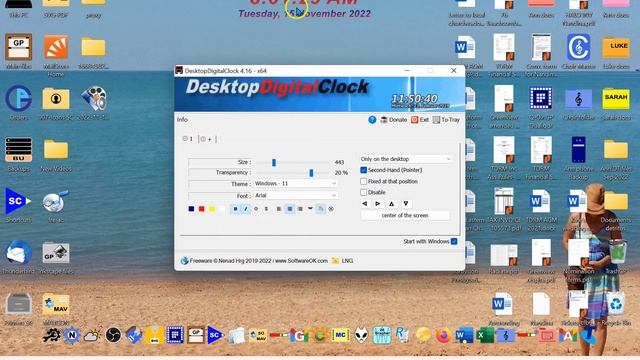Select the yellow SARAH folder on desktop
The image size is (640, 360).
[616, 98]
